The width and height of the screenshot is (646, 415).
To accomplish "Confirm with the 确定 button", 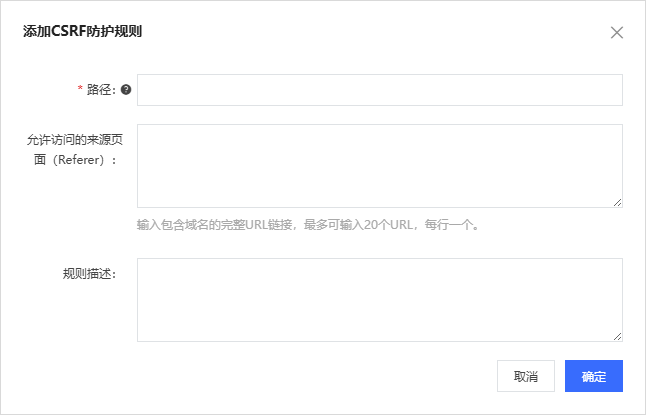I will click(x=593, y=377).
